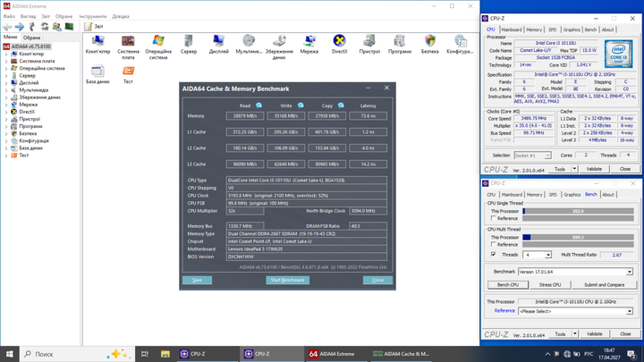Open the Програми icon in main pane

point(400,44)
